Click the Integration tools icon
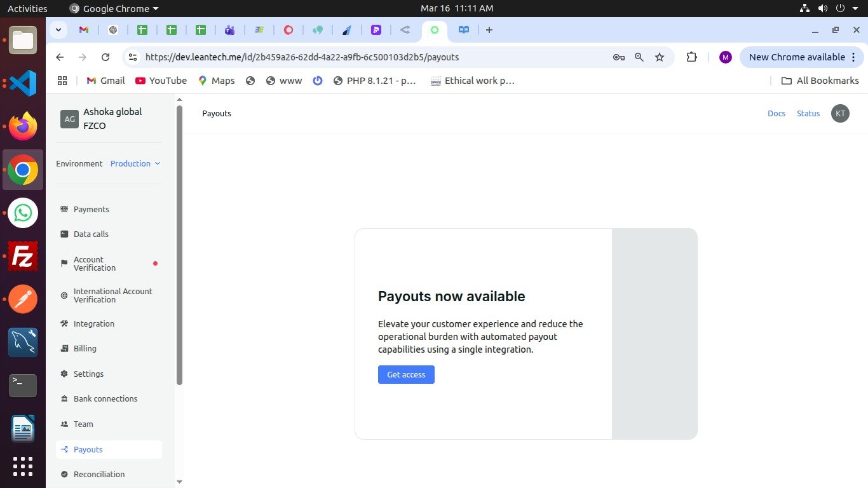 (x=64, y=323)
